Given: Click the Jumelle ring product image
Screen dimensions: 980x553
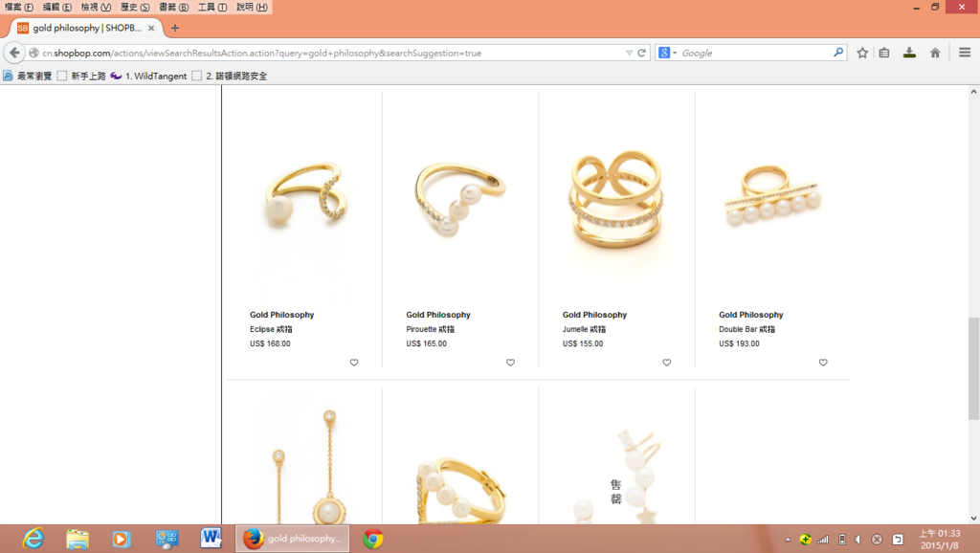Looking at the screenshot, I should click(x=616, y=200).
